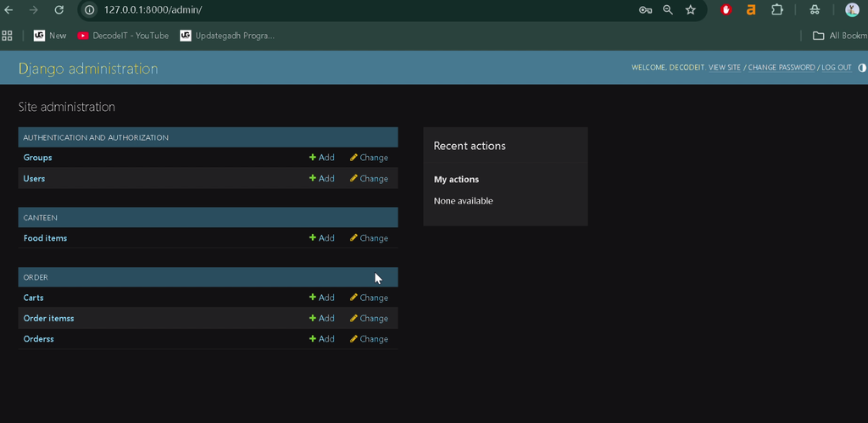Open the Food items model link
This screenshot has height=423, width=868.
coord(46,238)
